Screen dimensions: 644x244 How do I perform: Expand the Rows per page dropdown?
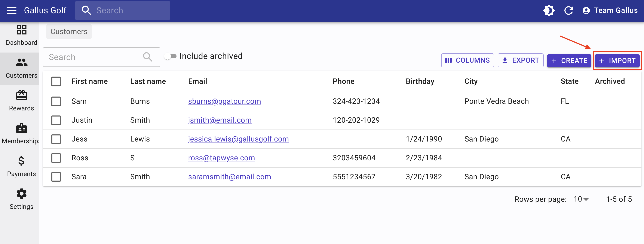pos(581,199)
